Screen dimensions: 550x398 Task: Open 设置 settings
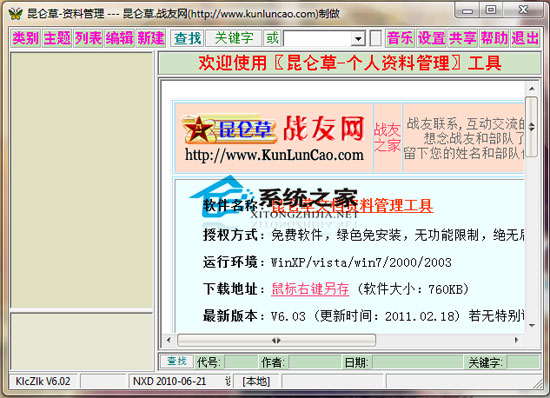(x=431, y=38)
